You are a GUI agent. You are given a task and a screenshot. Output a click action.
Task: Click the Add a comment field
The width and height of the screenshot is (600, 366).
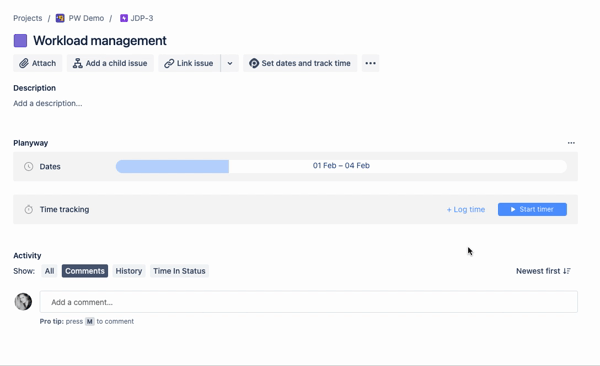click(308, 302)
